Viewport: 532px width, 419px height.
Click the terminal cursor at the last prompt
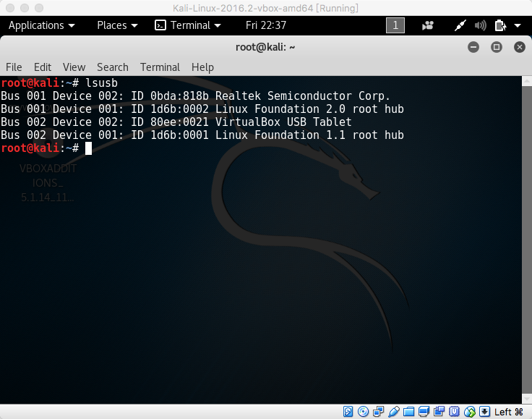(89, 148)
